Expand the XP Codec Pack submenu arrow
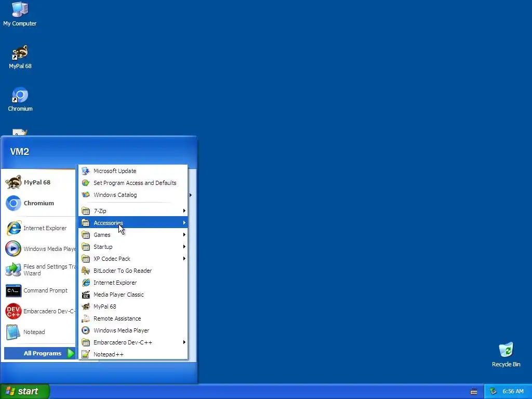This screenshot has height=399, width=532. pyautogui.click(x=184, y=259)
